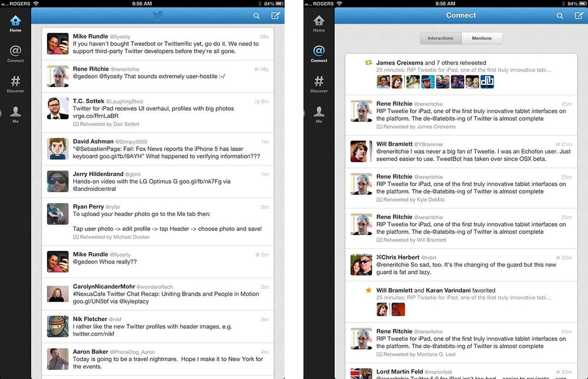This screenshot has height=379, width=588.
Task: Switch to the Mentions tab
Action: (482, 38)
